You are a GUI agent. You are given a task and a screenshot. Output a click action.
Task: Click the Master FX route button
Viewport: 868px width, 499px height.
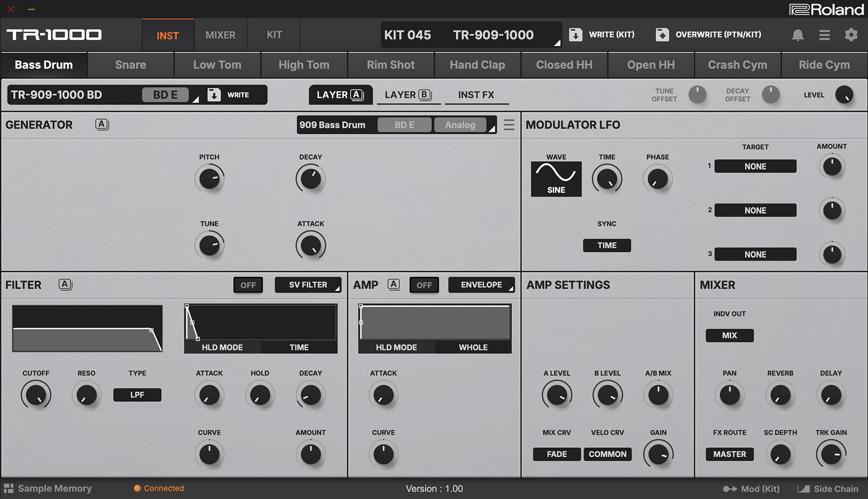(730, 455)
